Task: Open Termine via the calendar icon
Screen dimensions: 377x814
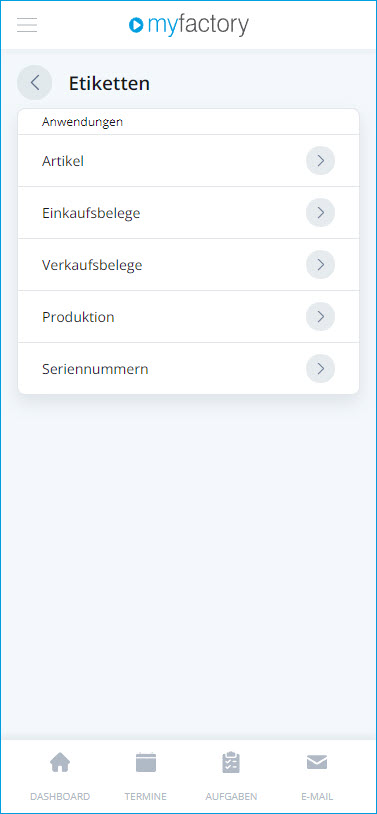Action: tap(145, 763)
